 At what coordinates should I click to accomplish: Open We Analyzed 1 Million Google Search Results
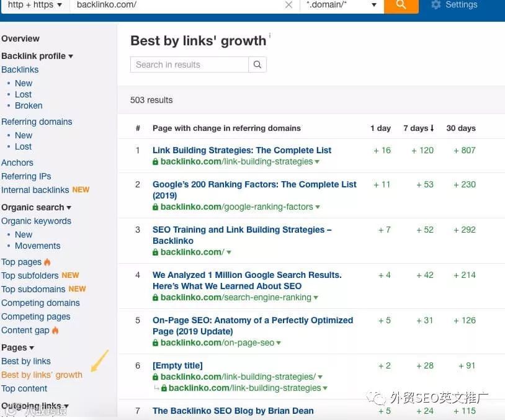click(247, 280)
